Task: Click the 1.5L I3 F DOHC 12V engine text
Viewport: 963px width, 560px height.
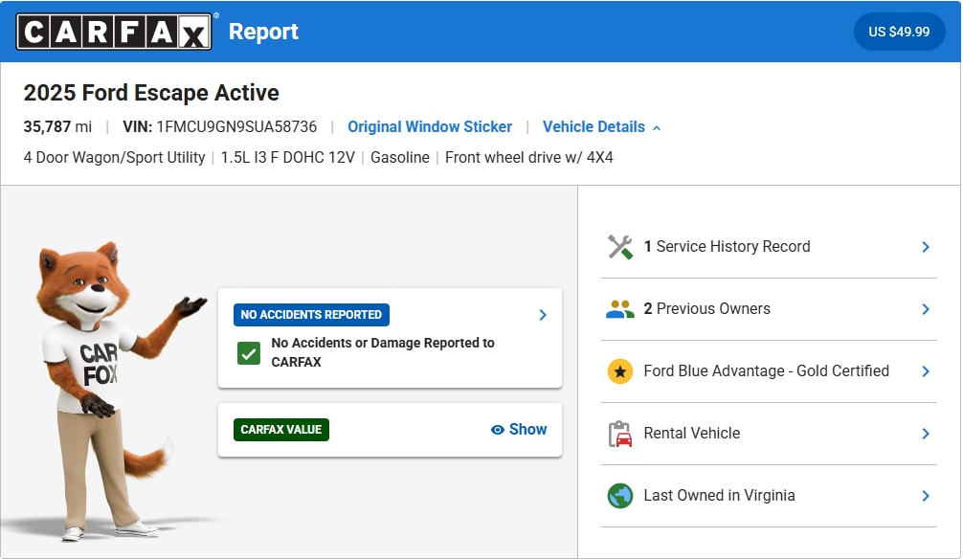Action: (288, 158)
